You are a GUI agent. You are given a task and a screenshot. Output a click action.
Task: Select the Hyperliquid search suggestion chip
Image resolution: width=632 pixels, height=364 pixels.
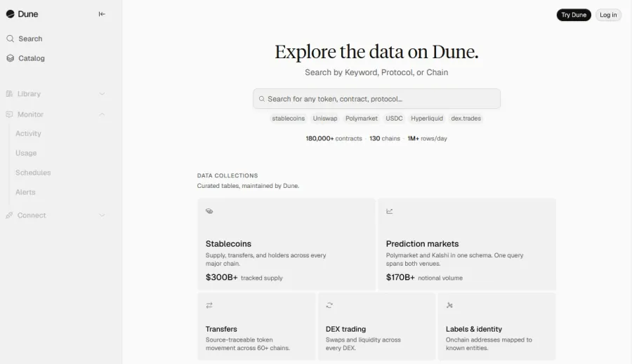[427, 119]
